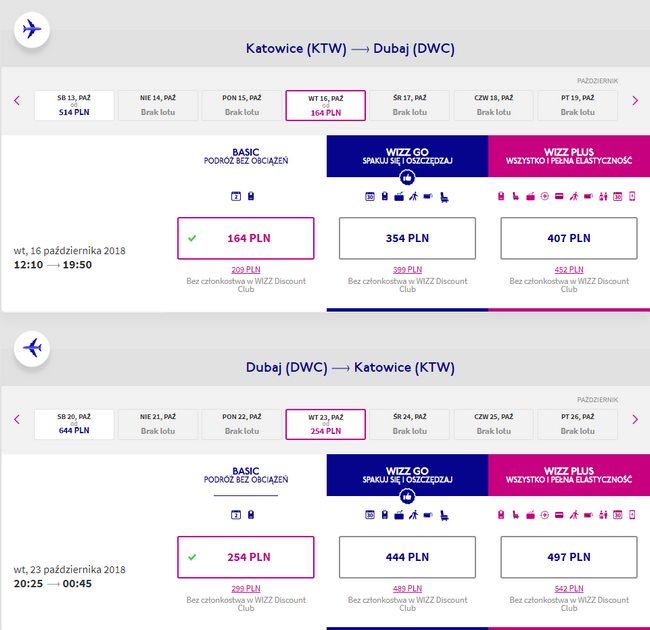Viewport: 650px width, 630px height.
Task: Switch return date to SB 20 PAŹ
Action: tap(73, 424)
